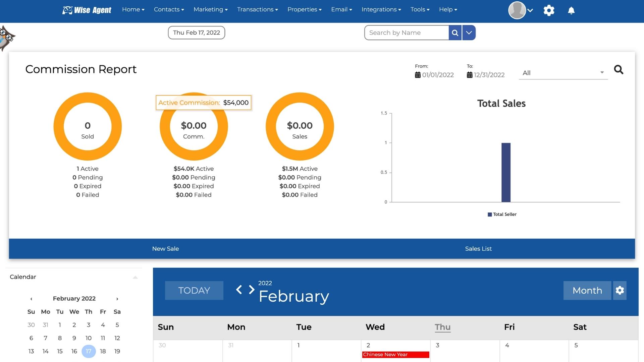Click the Wise Agent logo icon
The width and height of the screenshot is (644, 362).
tap(67, 10)
